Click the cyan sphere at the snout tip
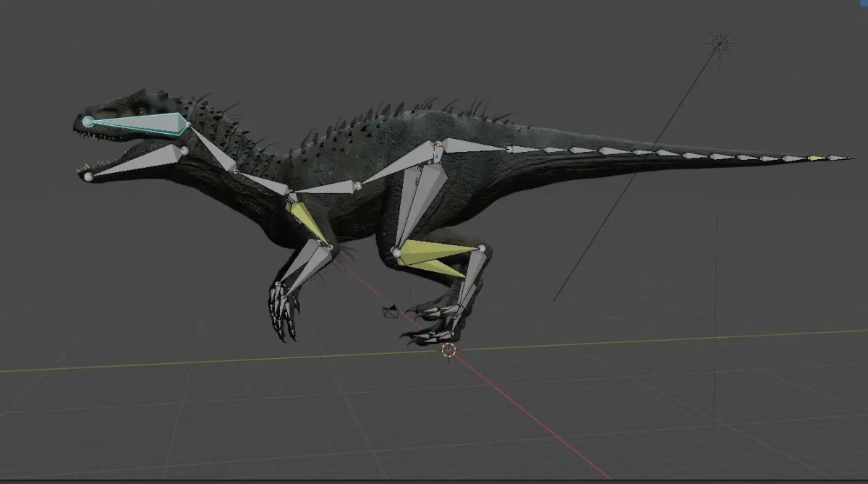The image size is (868, 484). 88,122
